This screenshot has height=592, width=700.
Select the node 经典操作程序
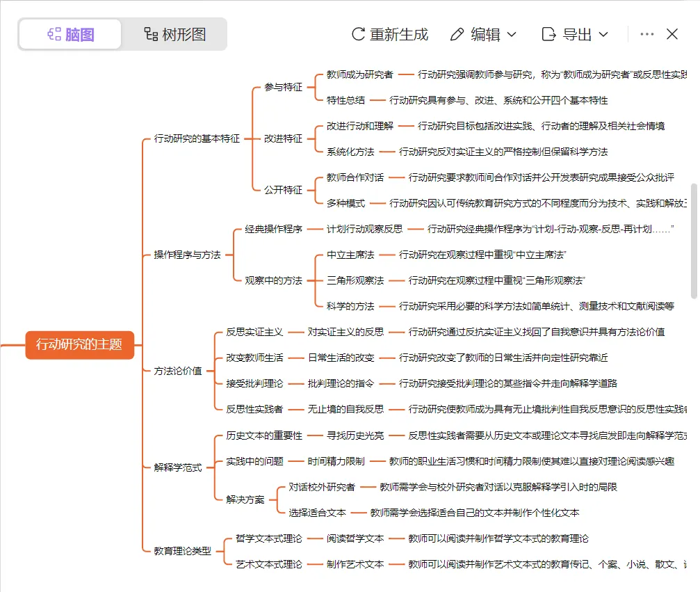point(273,229)
